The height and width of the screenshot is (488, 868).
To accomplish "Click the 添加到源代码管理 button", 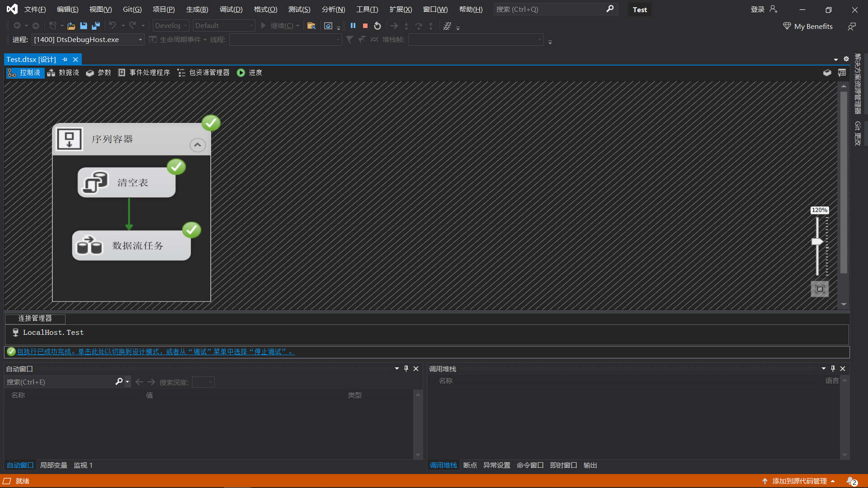I will [799, 481].
